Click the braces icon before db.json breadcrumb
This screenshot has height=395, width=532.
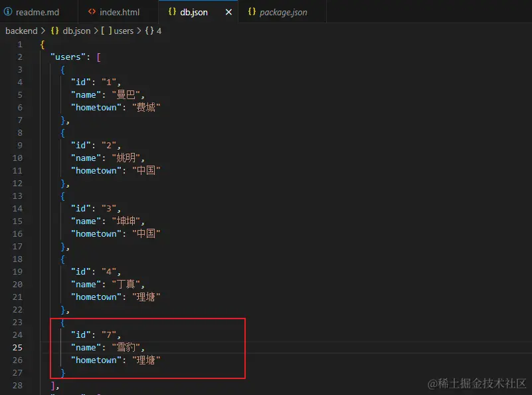[x=54, y=31]
